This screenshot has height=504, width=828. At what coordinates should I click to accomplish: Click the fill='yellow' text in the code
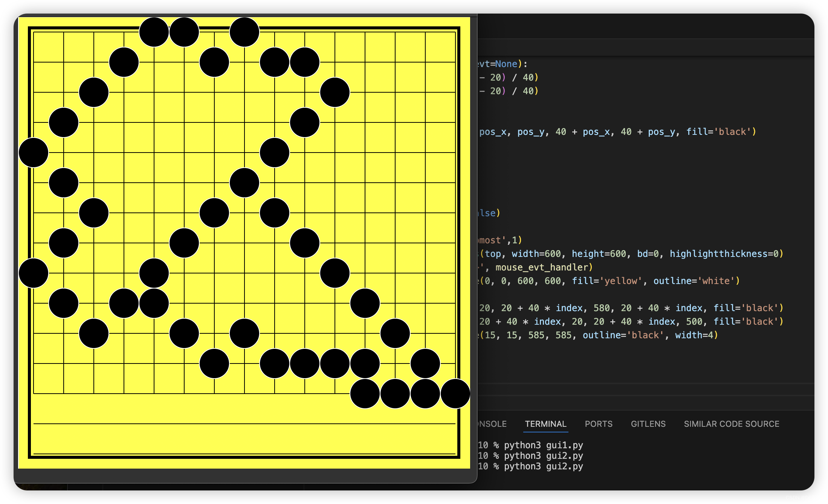pyautogui.click(x=606, y=281)
